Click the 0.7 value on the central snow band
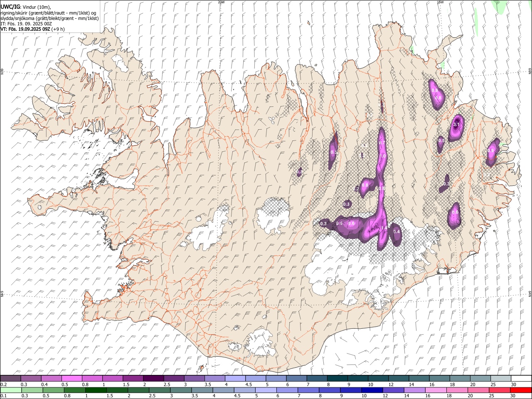The image size is (532, 399). pyautogui.click(x=382, y=143)
